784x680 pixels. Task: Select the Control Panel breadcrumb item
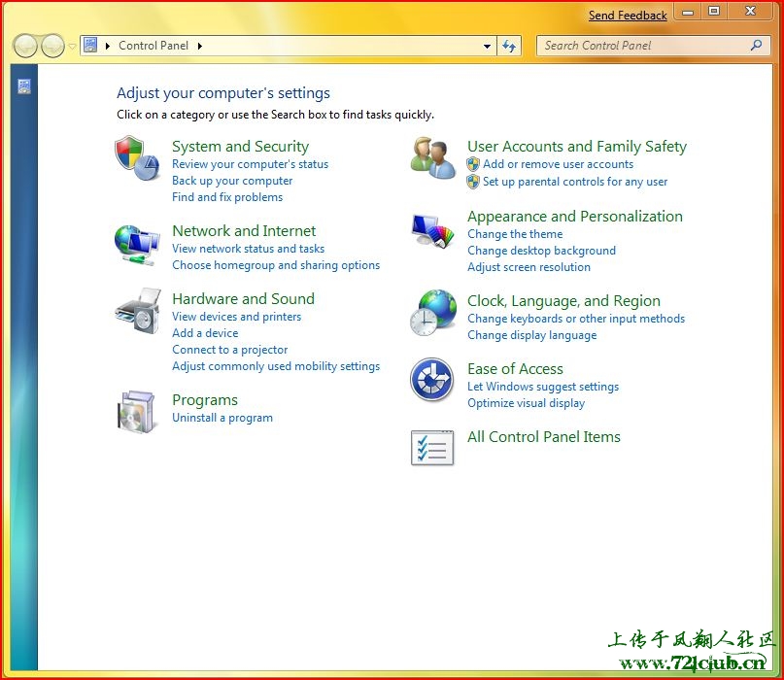point(153,46)
